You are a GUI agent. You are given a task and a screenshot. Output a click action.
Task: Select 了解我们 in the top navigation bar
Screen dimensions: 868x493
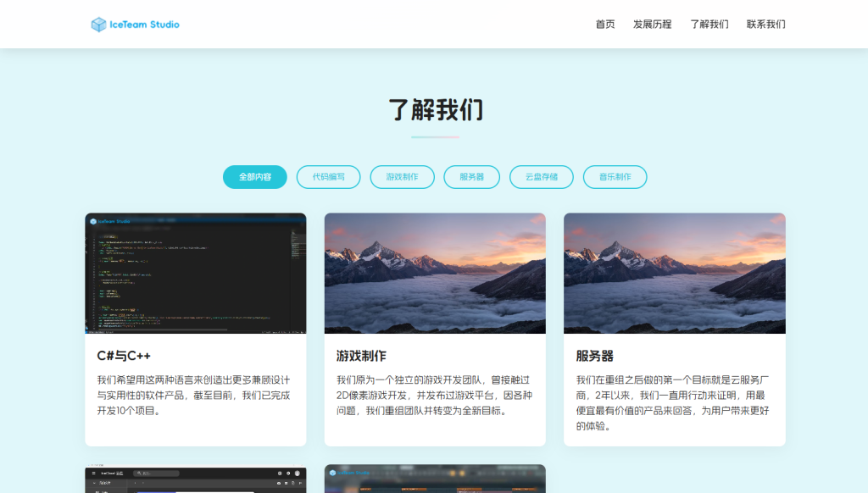(x=709, y=25)
